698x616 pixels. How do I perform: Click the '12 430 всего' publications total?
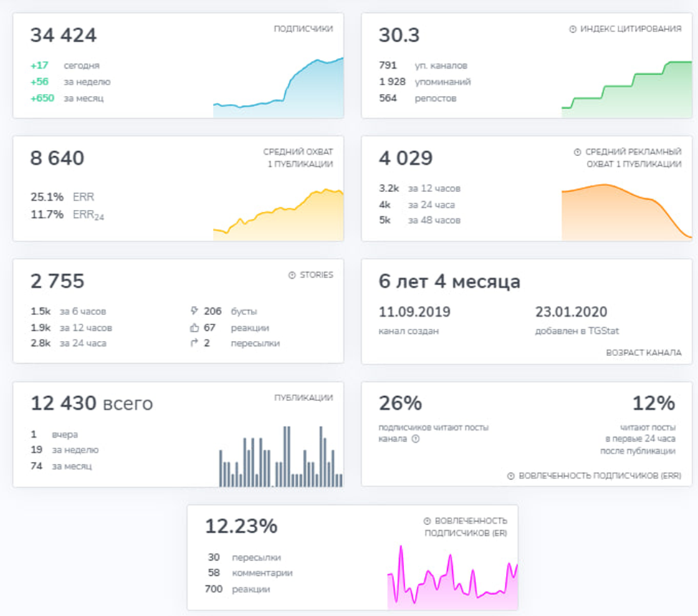point(92,403)
